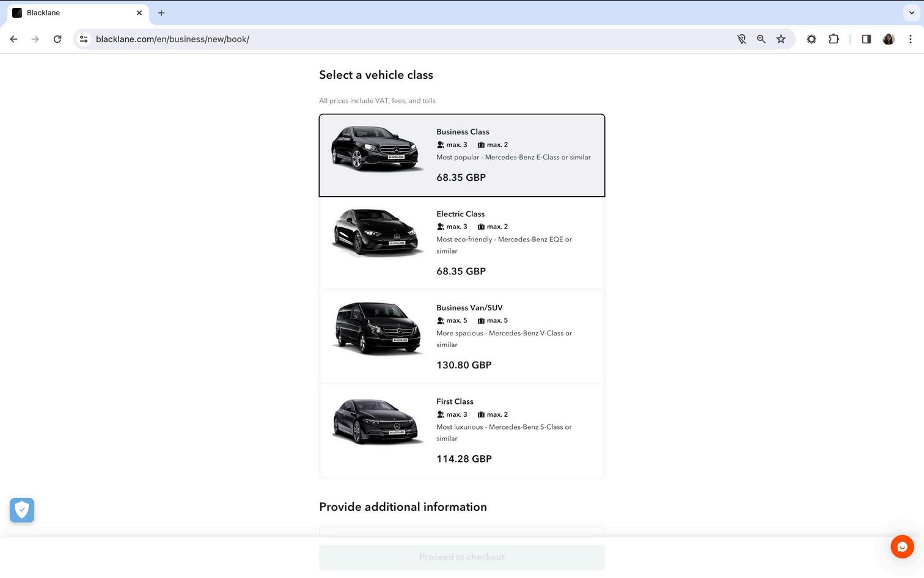Click the 130.80 GBP price
Viewport: 924px width, 578px height.
pyautogui.click(x=464, y=365)
